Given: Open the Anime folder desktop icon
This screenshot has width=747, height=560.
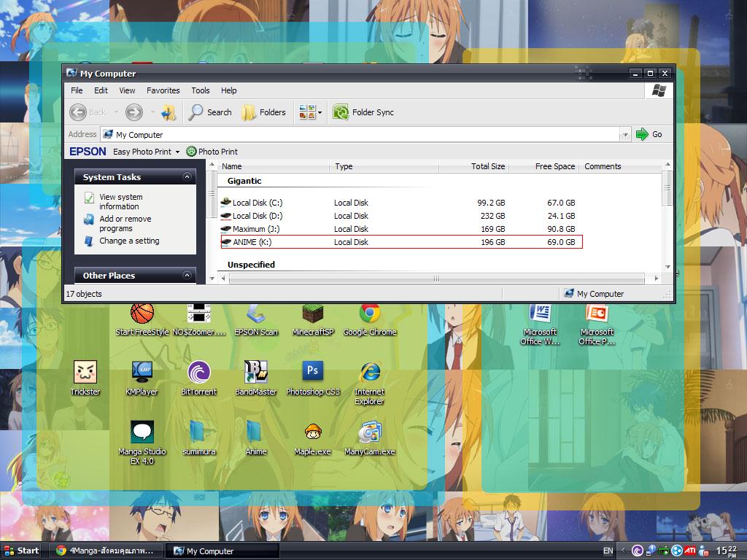Looking at the screenshot, I should point(256,437).
